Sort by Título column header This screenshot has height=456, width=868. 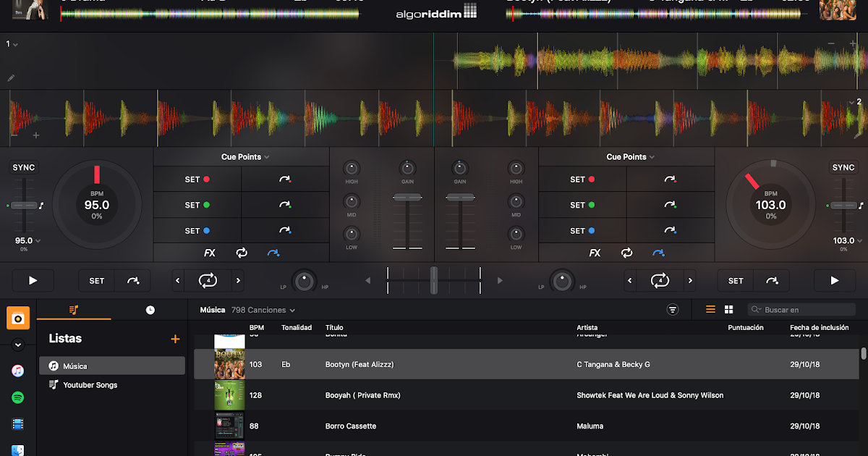[334, 328]
